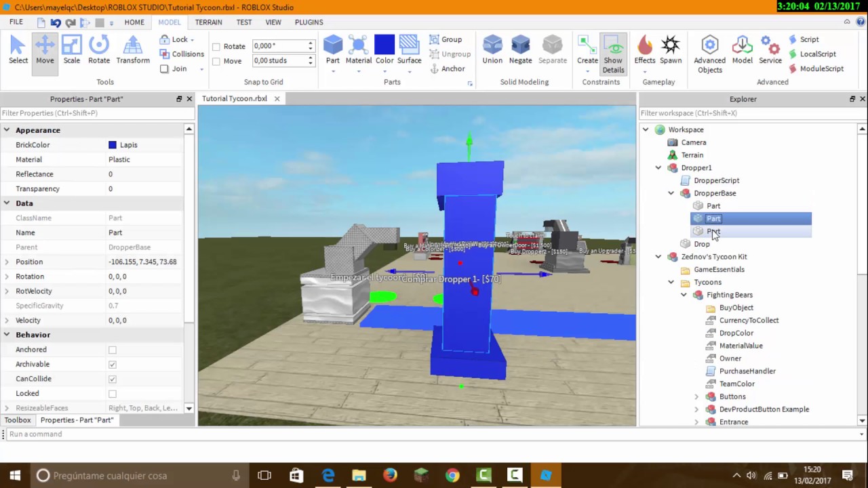Enable the Rotate snap checkbox

(x=216, y=47)
